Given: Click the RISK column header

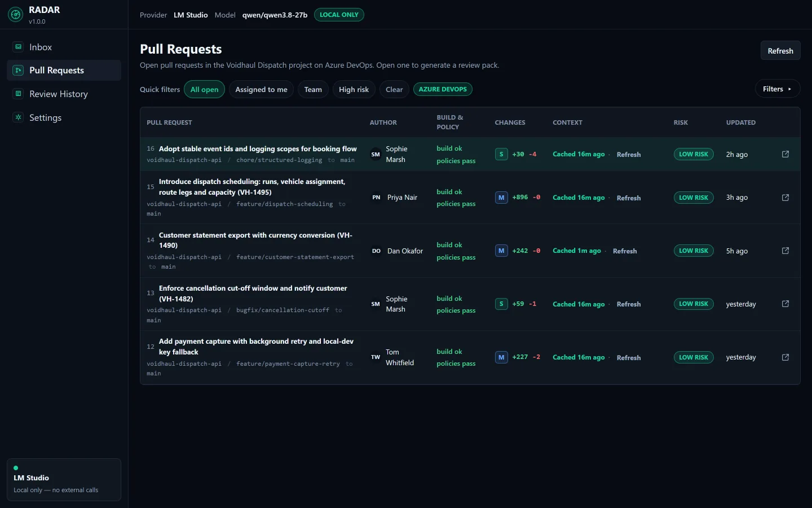Looking at the screenshot, I should (x=681, y=122).
